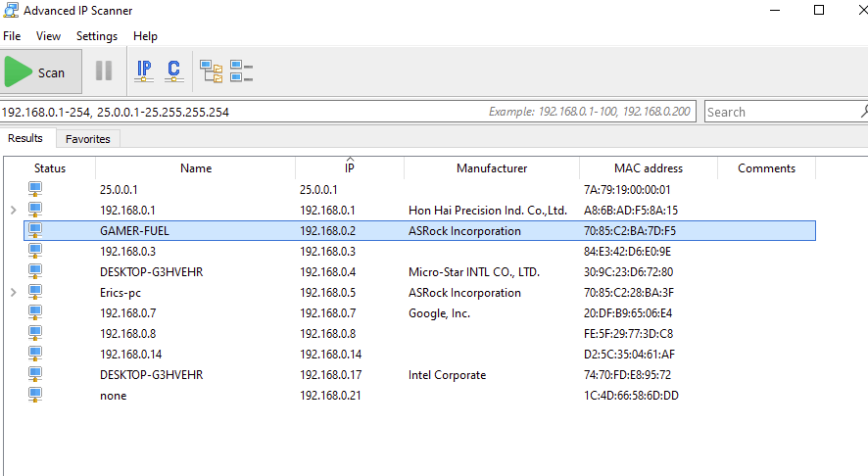868x476 pixels.
Task: Click the IP range input field
Action: click(348, 112)
